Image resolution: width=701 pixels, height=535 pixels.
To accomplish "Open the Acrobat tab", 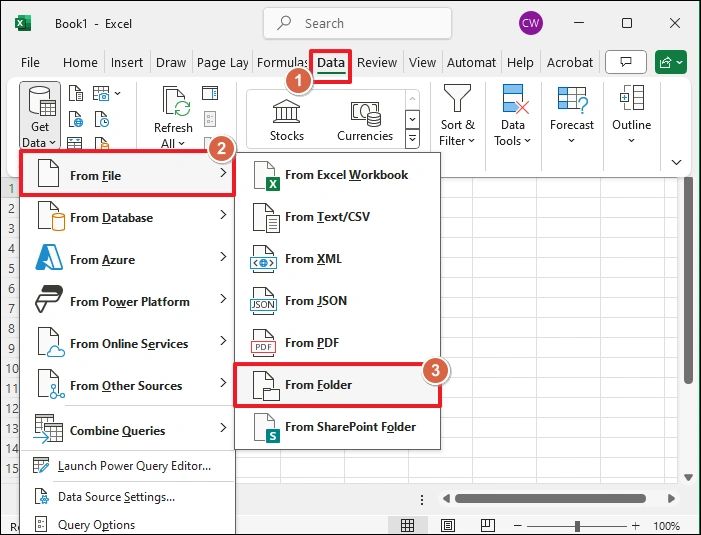I will [x=570, y=63].
